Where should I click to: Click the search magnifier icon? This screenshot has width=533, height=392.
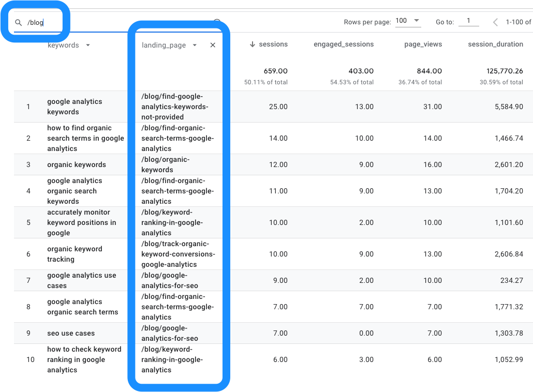18,22
